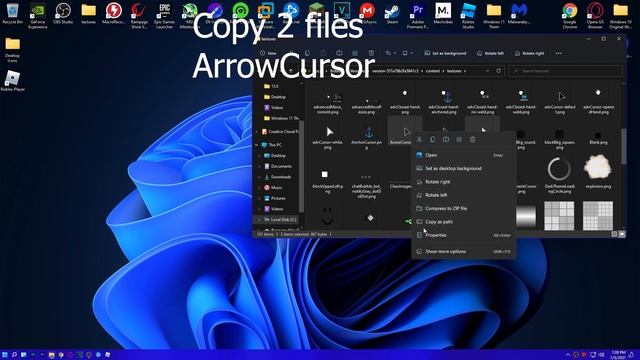Select advCursor-default.png file
This screenshot has width=640, height=360.
pos(560,101)
